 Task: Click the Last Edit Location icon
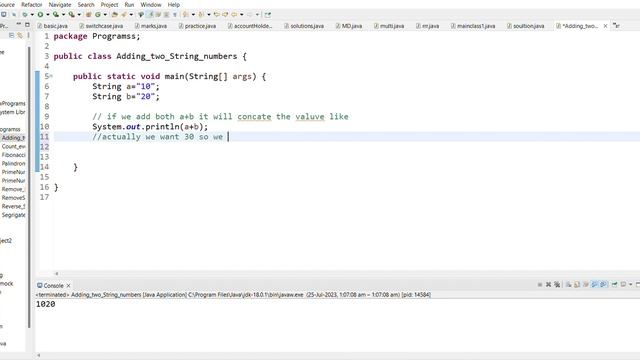tap(216, 15)
